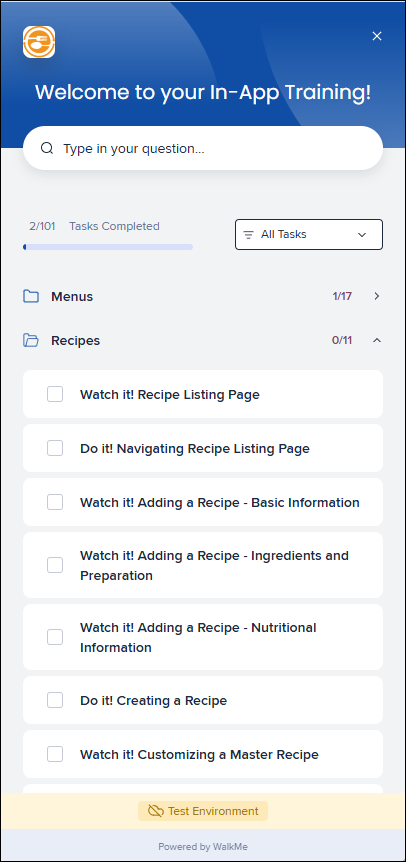Click the open Recipes folder icon
Viewport: 406px width, 862px height.
[31, 340]
